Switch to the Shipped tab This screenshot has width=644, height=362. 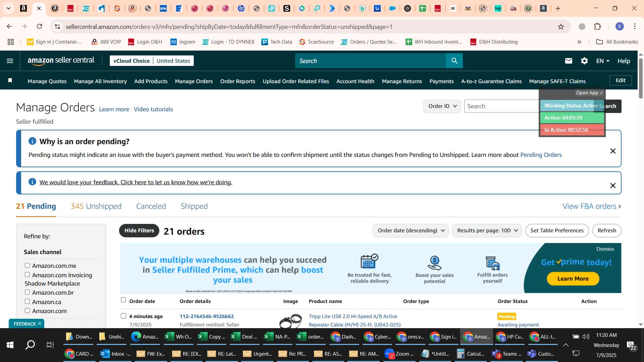click(x=194, y=206)
